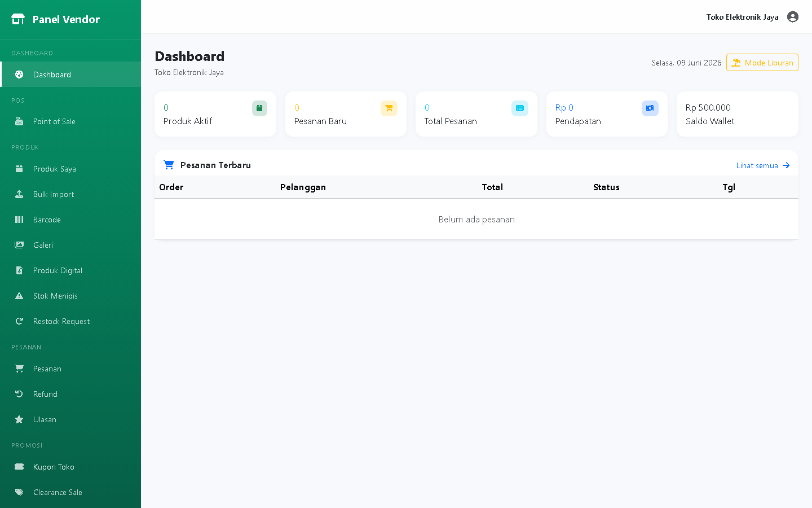Click the Belum ada pesanan message

(476, 220)
